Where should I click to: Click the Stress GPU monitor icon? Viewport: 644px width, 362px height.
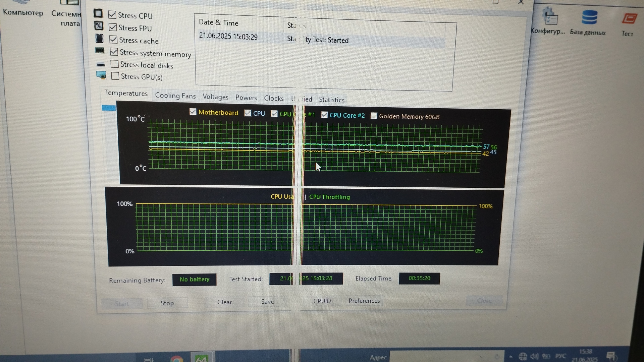[x=101, y=75]
